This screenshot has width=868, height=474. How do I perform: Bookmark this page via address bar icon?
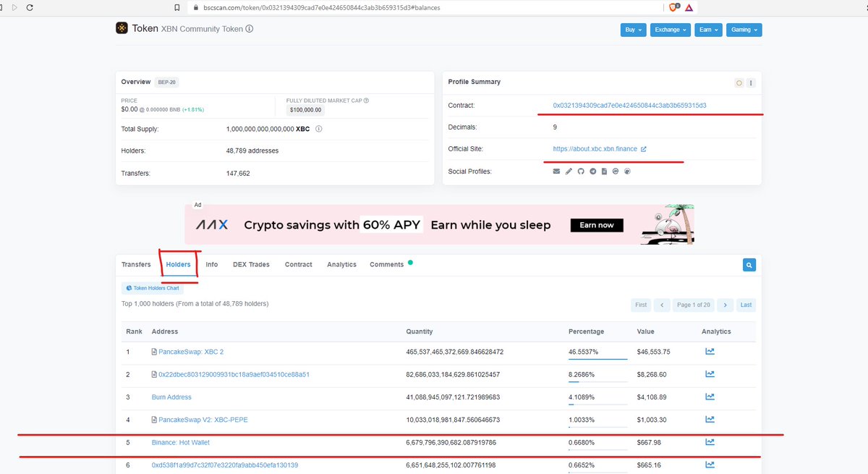[x=177, y=7]
